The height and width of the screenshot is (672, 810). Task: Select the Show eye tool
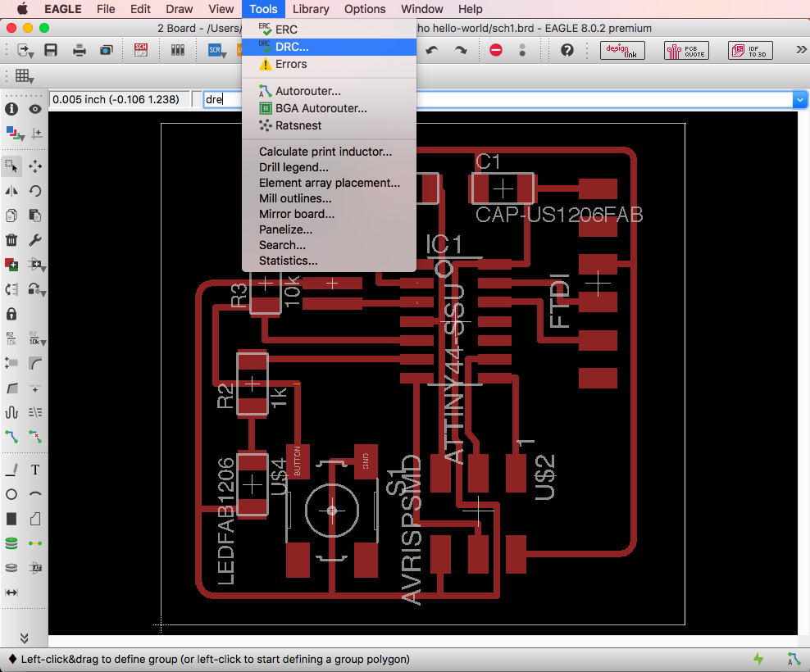[35, 109]
